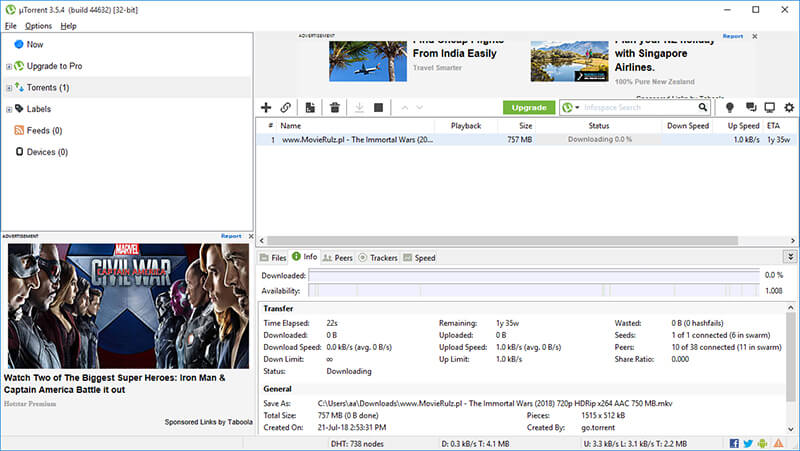Click the torrent list horizontal scrollbar
800x451 pixels.
[502, 240]
